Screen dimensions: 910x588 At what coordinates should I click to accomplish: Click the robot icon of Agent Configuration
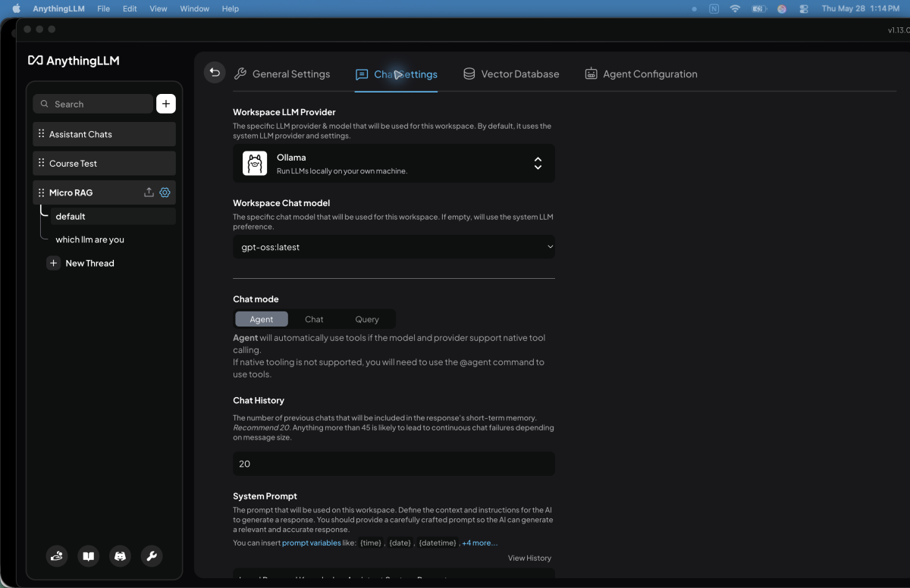pos(591,73)
